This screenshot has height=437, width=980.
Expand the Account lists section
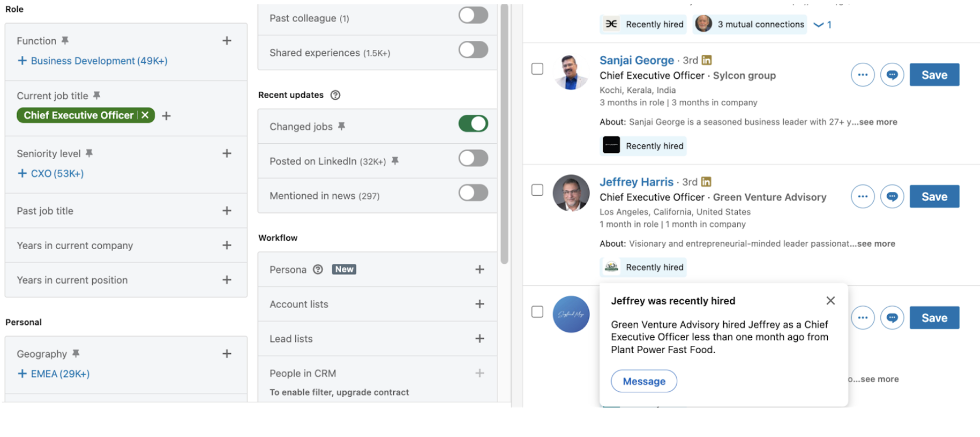pyautogui.click(x=480, y=304)
